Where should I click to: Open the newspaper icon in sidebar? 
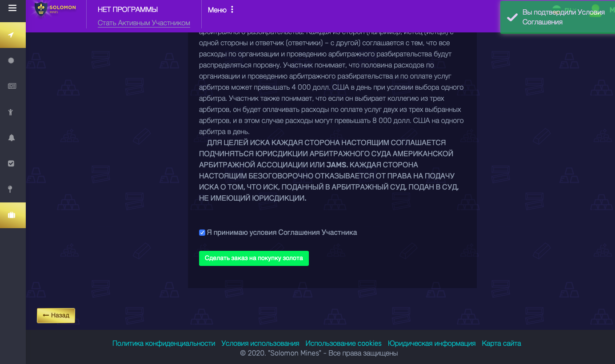pyautogui.click(x=12, y=86)
